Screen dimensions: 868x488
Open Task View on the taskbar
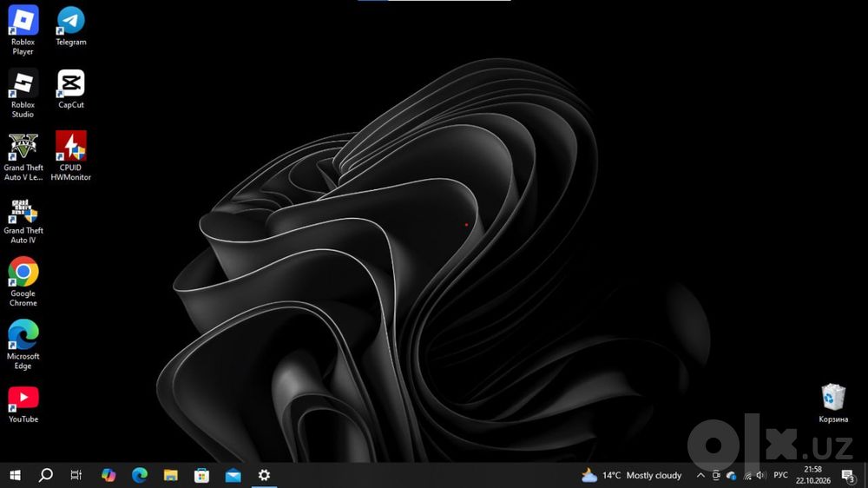(x=76, y=475)
